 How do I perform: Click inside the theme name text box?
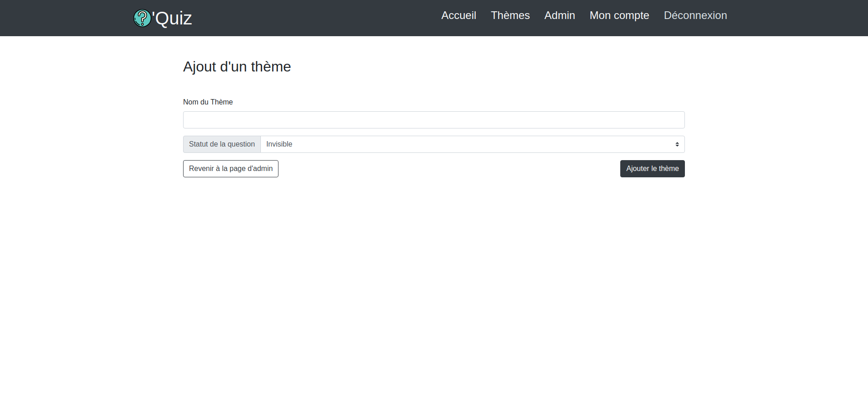[434, 119]
